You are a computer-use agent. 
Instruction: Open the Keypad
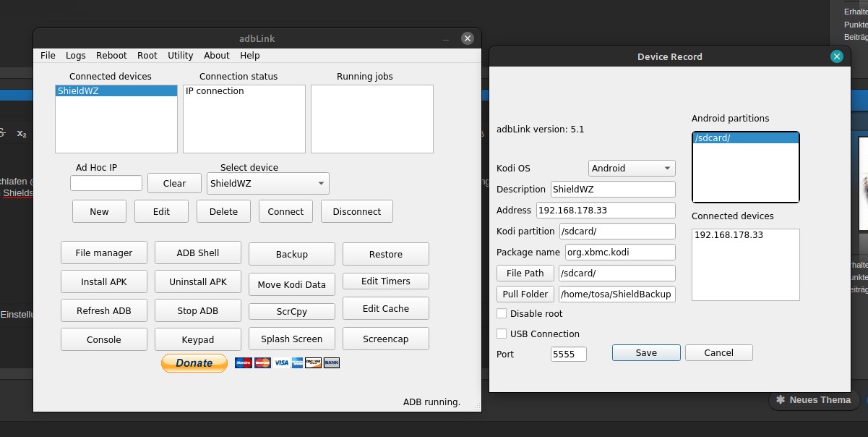198,339
